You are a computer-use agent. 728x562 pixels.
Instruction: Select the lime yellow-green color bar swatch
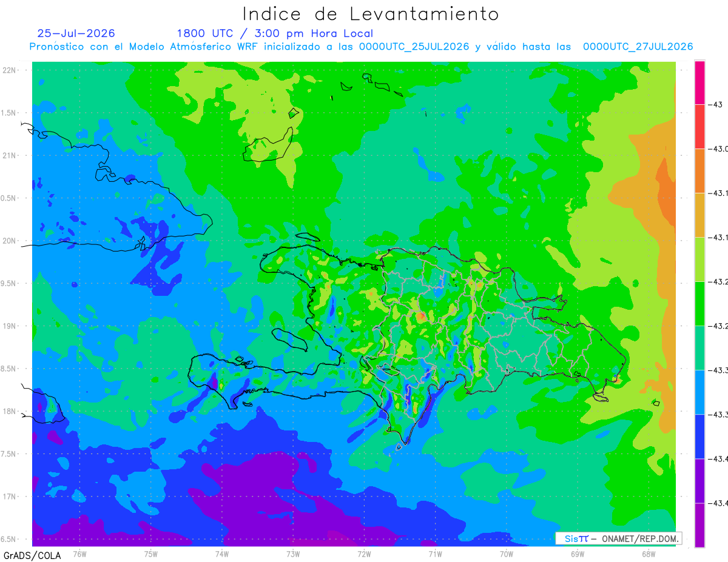[699, 259]
